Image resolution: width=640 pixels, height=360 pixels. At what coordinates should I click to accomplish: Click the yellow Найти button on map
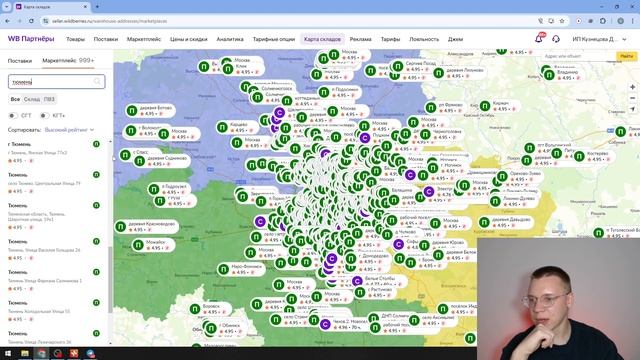pos(627,56)
